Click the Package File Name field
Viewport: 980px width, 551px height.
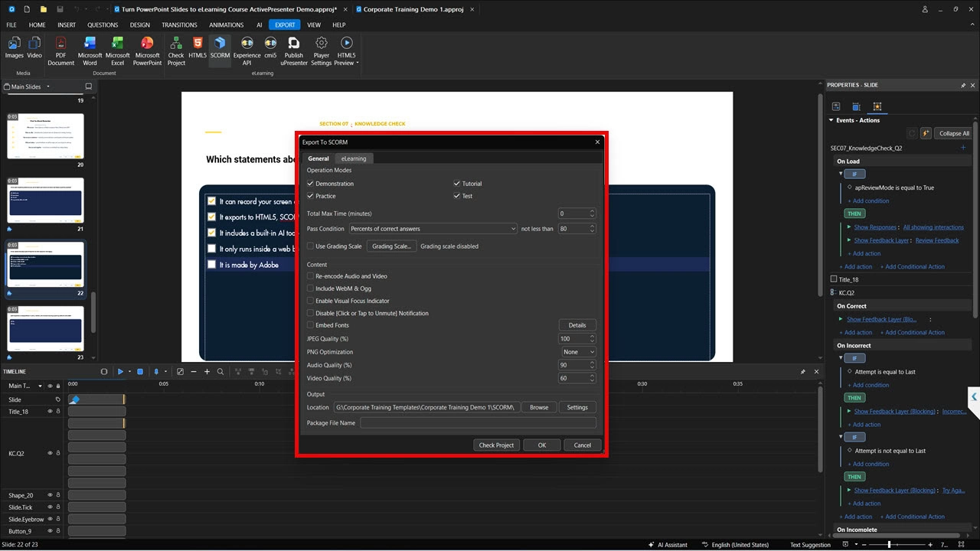[478, 422]
